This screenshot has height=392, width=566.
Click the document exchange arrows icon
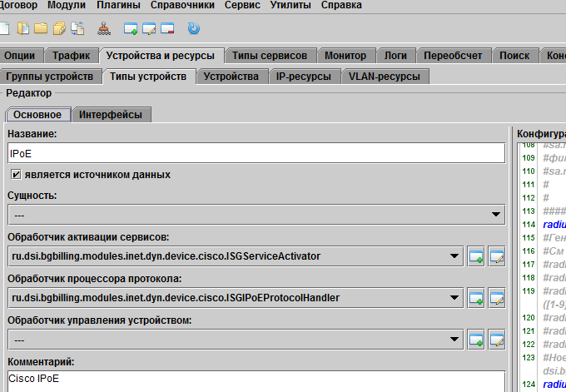[77, 28]
